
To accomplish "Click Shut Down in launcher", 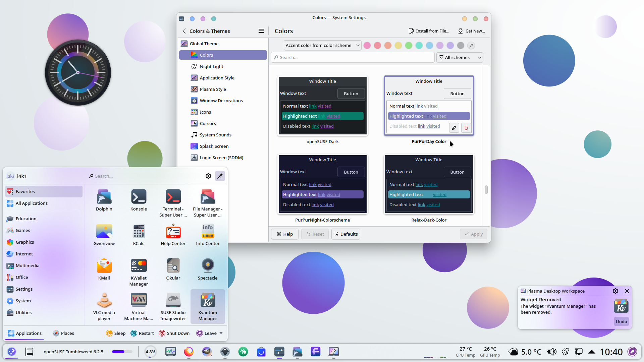I will coord(174,333).
